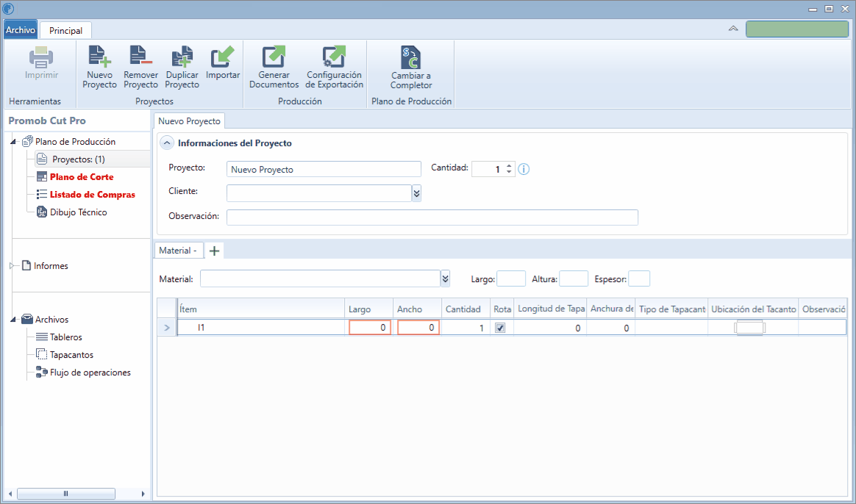
Task: Select Plano de Corte in tree
Action: tap(82, 177)
